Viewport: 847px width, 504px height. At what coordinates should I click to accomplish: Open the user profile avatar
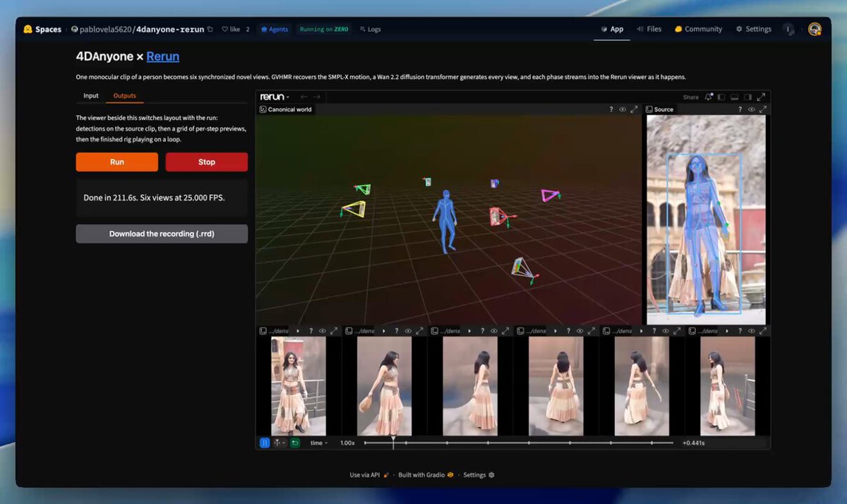pyautogui.click(x=815, y=30)
